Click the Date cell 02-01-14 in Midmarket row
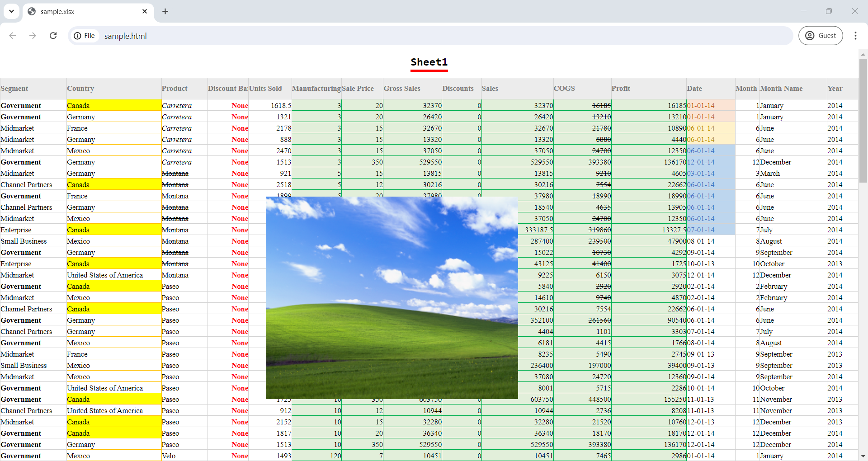Screen dimensions: 868x461 click(x=711, y=297)
